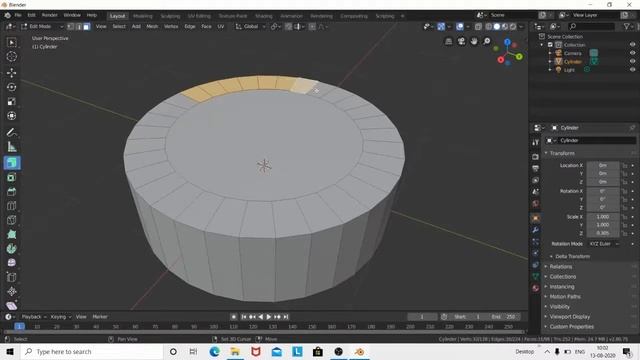Screen dimensions: 640x360
Task: Open the Mesh menu in viewport header
Action: pyautogui.click(x=152, y=27)
